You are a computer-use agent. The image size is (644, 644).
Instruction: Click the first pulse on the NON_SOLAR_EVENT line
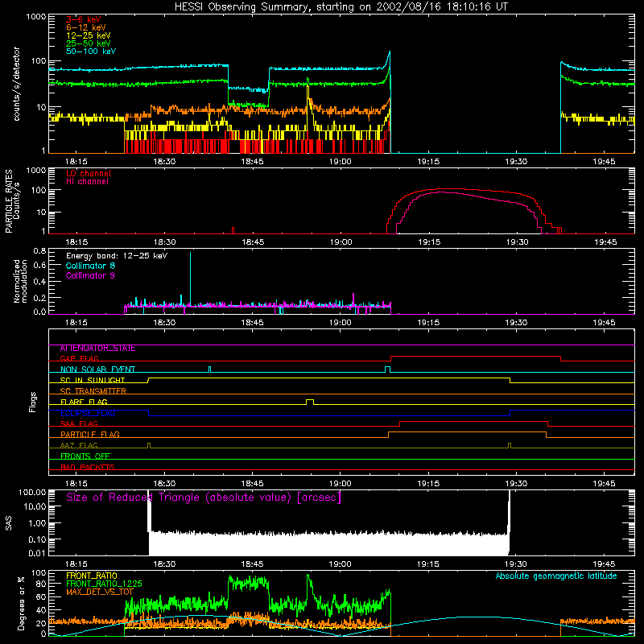(x=210, y=369)
